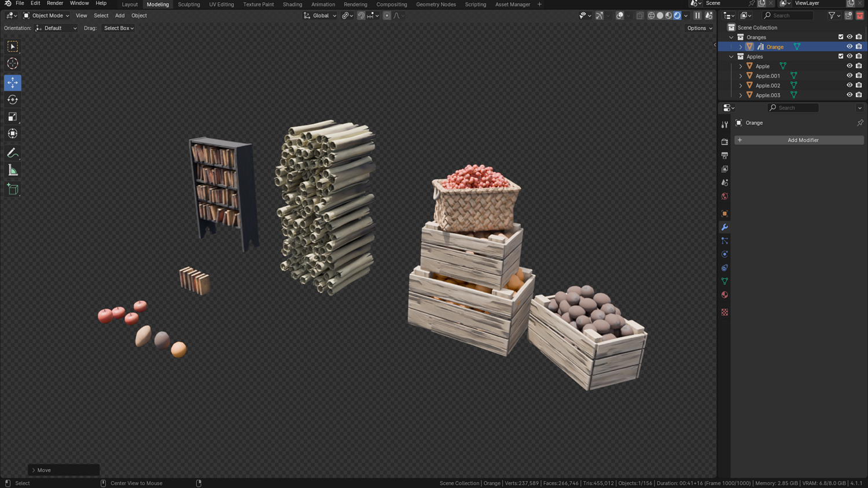This screenshot has width=868, height=488.
Task: Open the Render properties tab
Action: pyautogui.click(x=724, y=142)
